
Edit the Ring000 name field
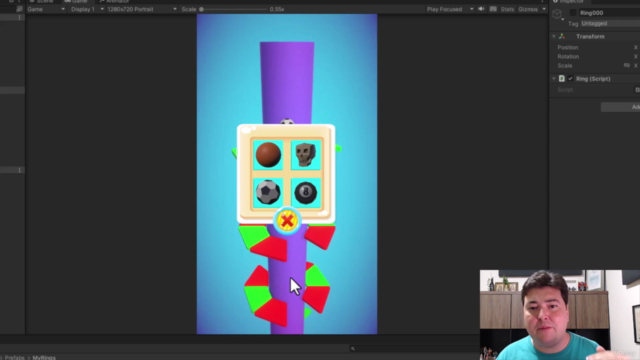[609, 13]
